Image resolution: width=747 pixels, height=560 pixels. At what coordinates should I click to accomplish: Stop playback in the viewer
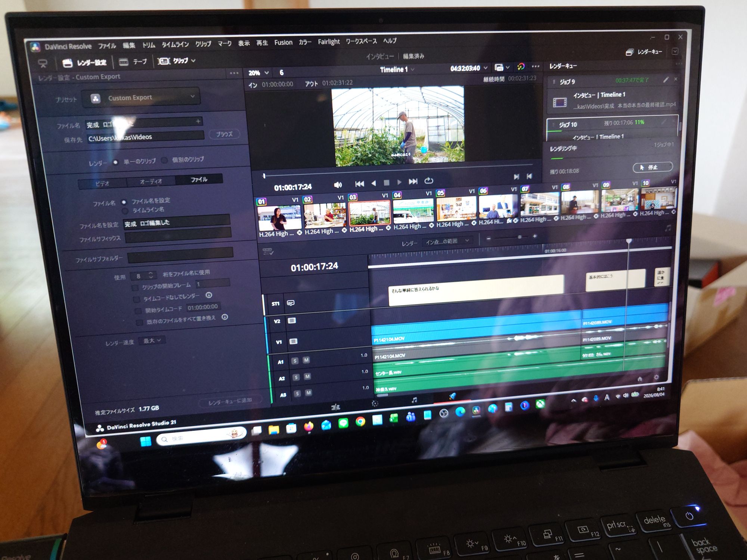387,183
